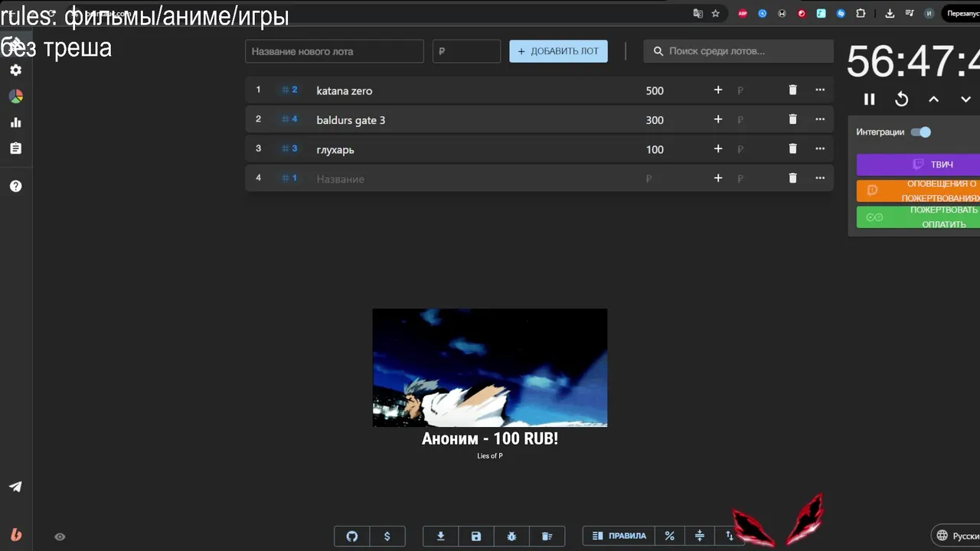Delete the empty fourth lot
Screen dimensions: 980x551
point(793,178)
